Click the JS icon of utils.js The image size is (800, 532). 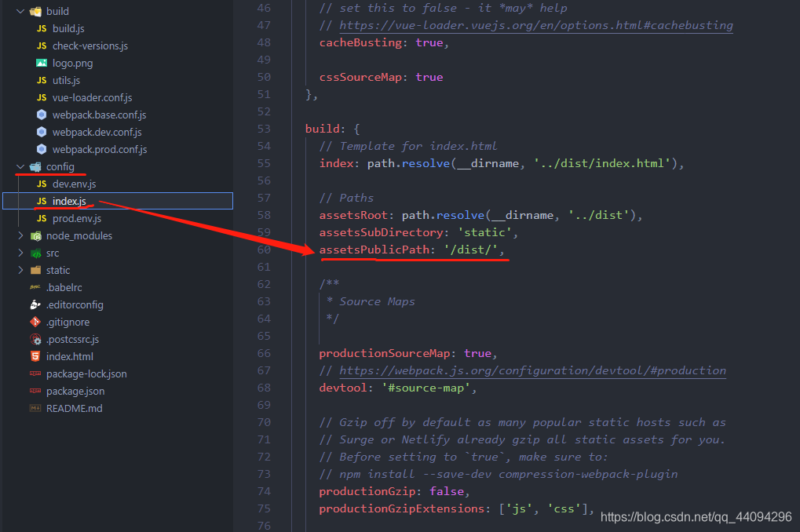click(42, 80)
